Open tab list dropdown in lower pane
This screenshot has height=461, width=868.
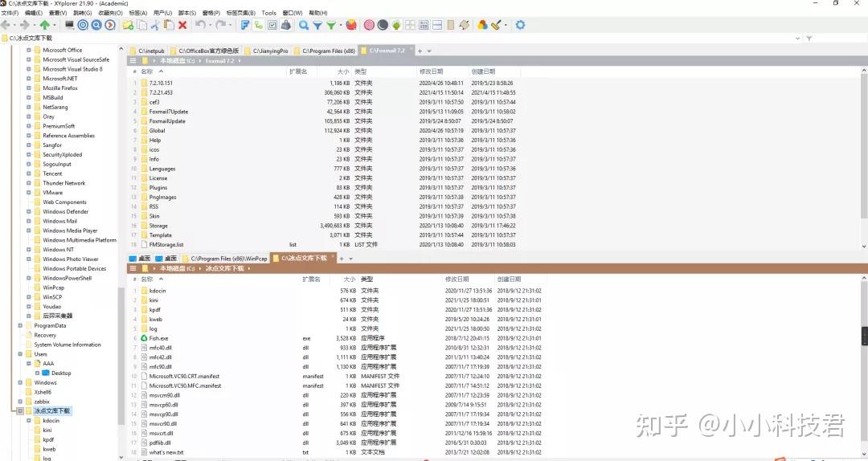(350, 259)
